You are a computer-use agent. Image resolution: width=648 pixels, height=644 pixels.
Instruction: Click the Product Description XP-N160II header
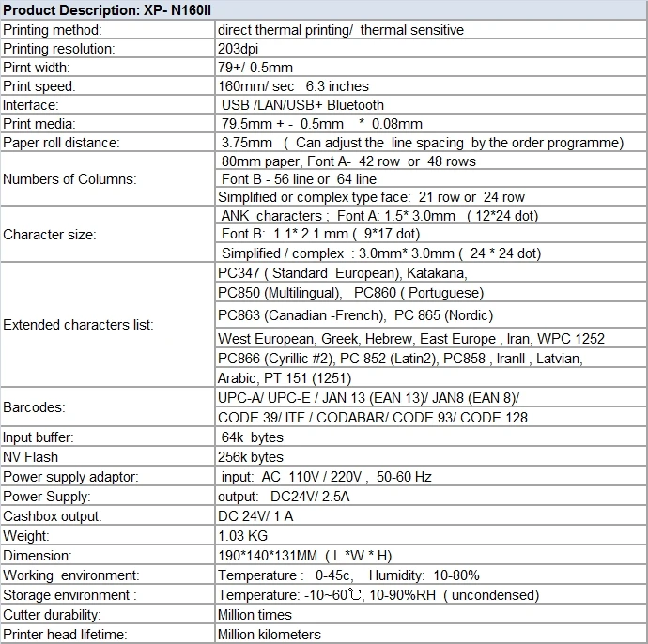[x=324, y=10]
